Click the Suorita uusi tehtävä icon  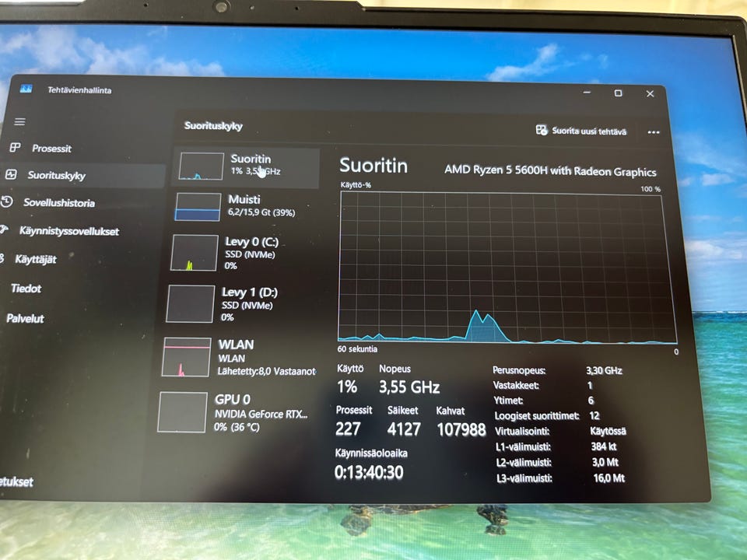tap(542, 130)
